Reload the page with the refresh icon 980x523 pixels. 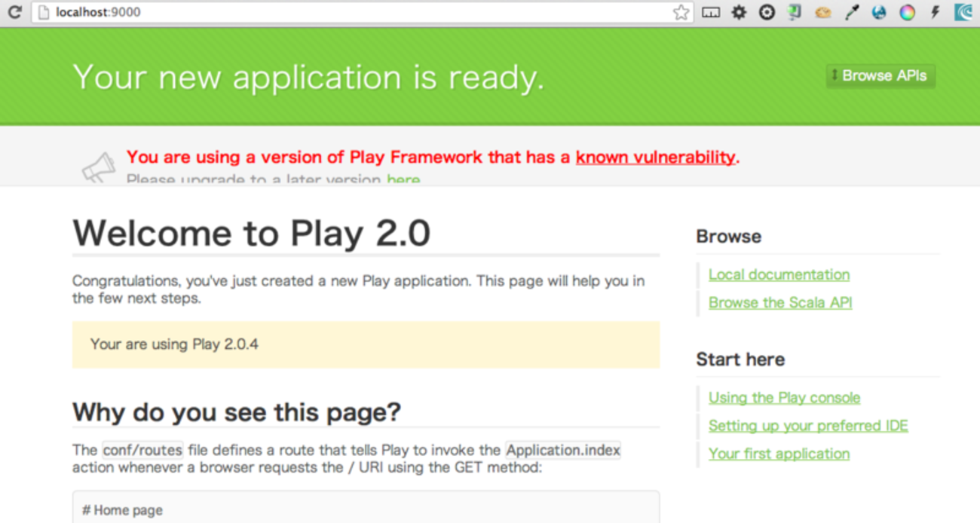[x=14, y=12]
